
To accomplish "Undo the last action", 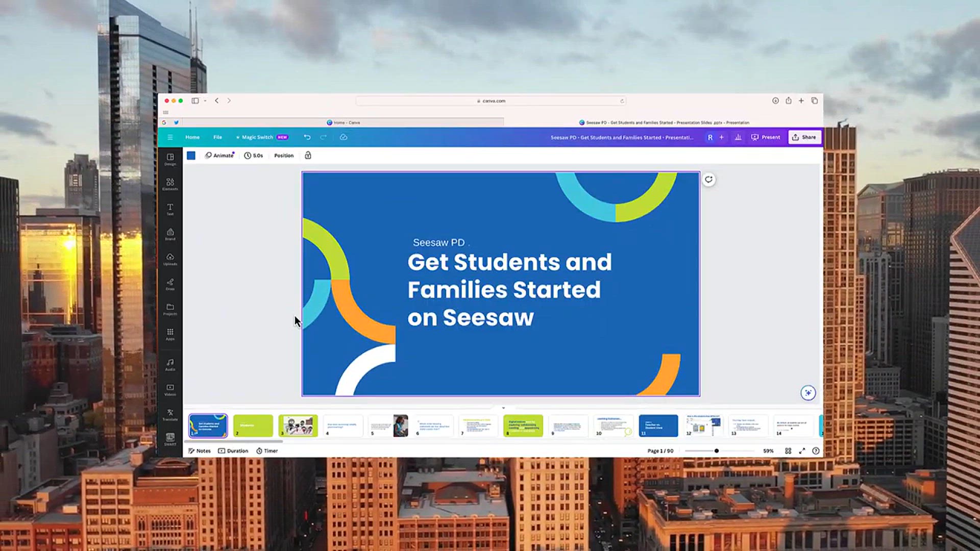I will point(307,137).
